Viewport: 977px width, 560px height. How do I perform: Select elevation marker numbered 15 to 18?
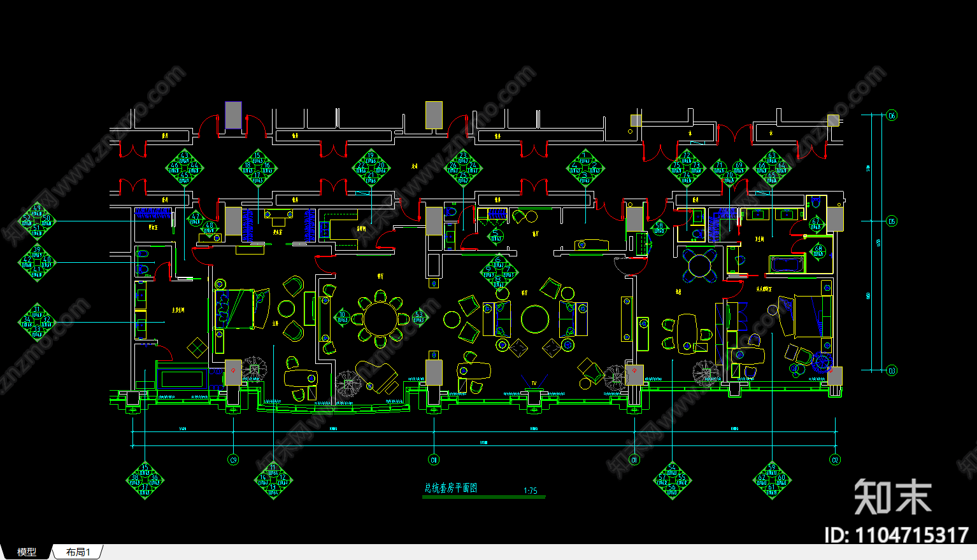coord(257,168)
